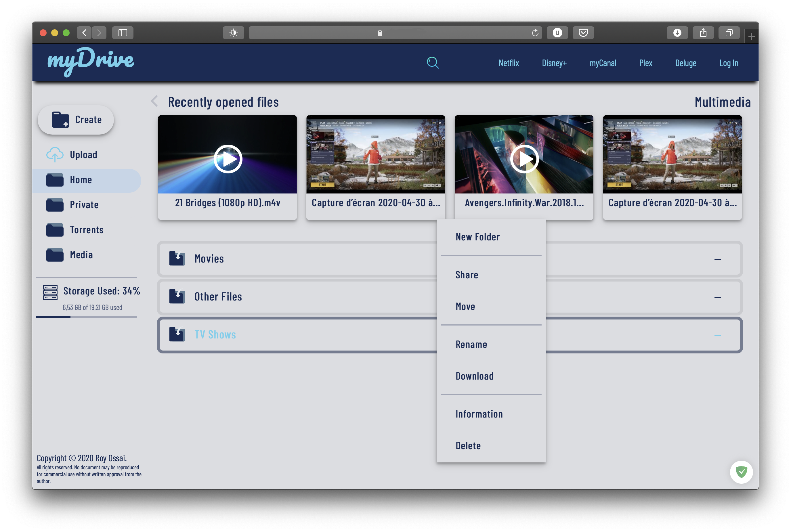
Task: Choose Rename in context menu
Action: pos(471,345)
